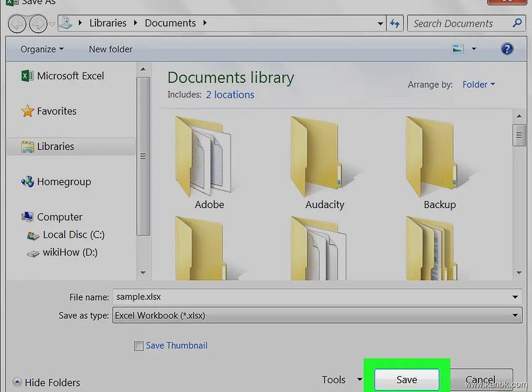The image size is (532, 392).
Task: Open the Arrange by Folder dropdown
Action: pos(478,85)
